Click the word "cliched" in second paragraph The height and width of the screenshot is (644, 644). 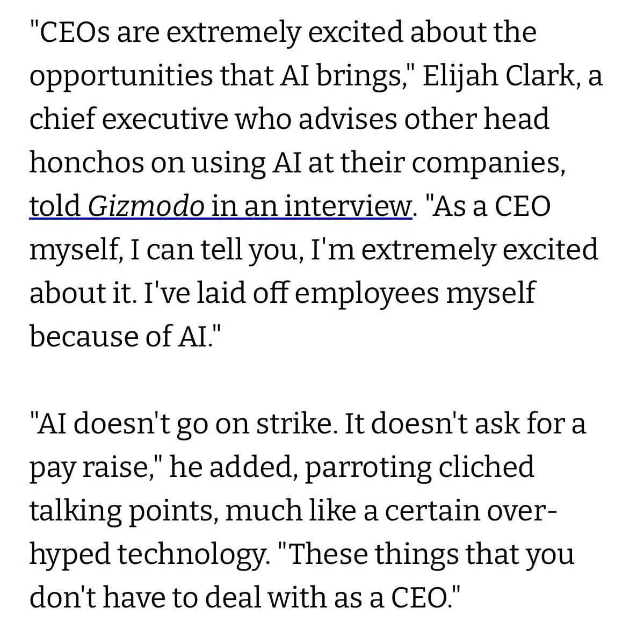click(x=486, y=468)
